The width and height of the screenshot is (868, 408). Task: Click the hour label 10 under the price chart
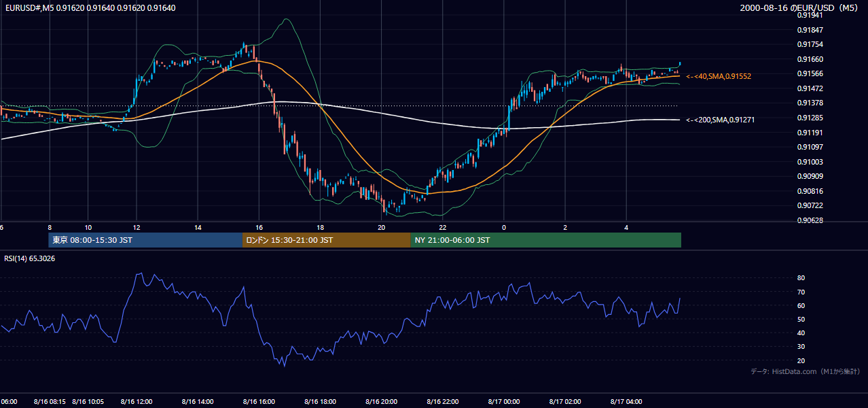coord(88,227)
